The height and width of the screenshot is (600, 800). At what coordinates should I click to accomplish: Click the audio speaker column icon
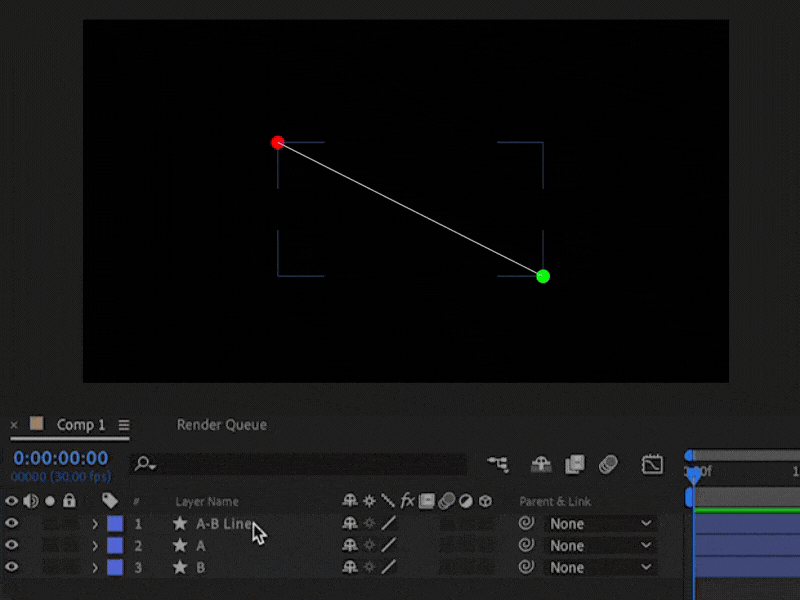click(x=29, y=501)
